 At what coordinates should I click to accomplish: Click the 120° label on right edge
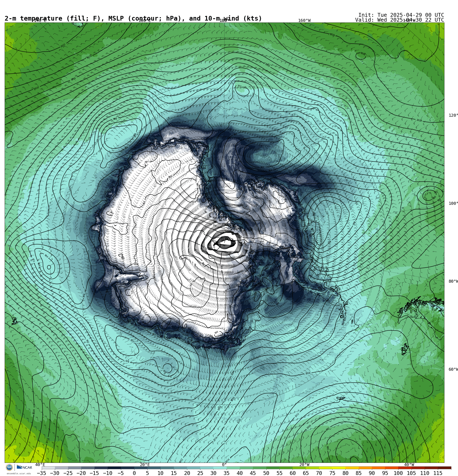453,115
